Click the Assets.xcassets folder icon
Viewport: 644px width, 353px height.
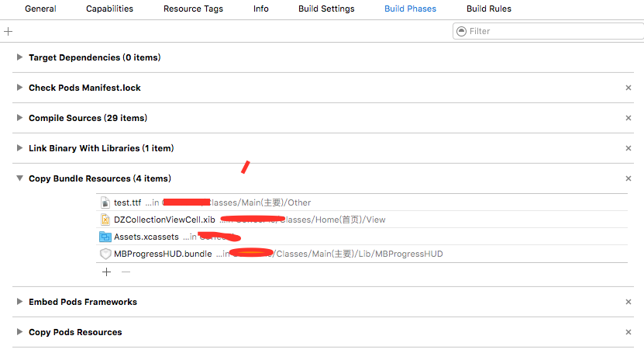coord(105,237)
